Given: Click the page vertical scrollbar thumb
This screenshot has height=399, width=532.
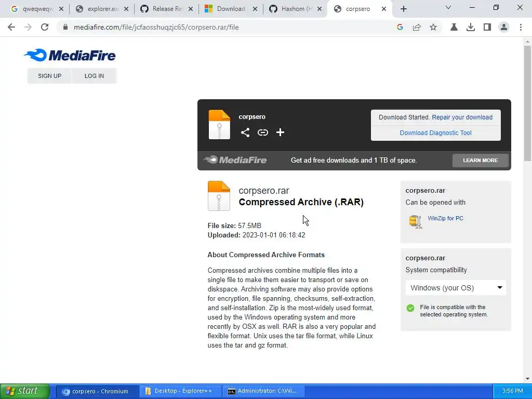Looking at the screenshot, I should [527, 103].
